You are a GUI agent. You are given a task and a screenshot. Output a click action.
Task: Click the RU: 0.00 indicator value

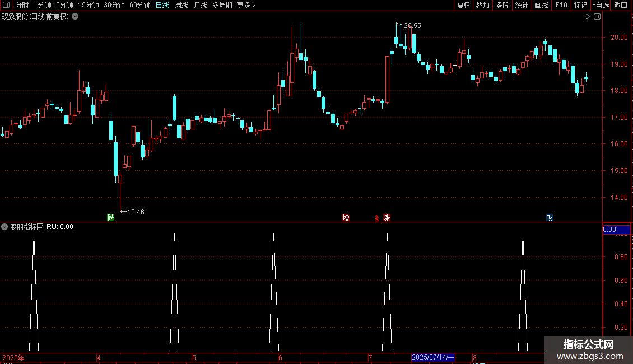click(60, 227)
